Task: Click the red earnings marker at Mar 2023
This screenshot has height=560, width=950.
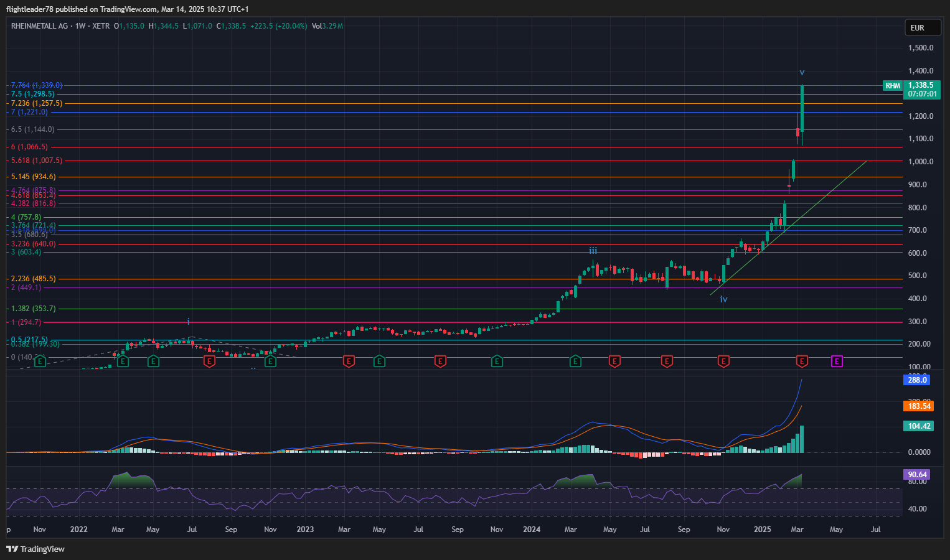Action: point(349,361)
